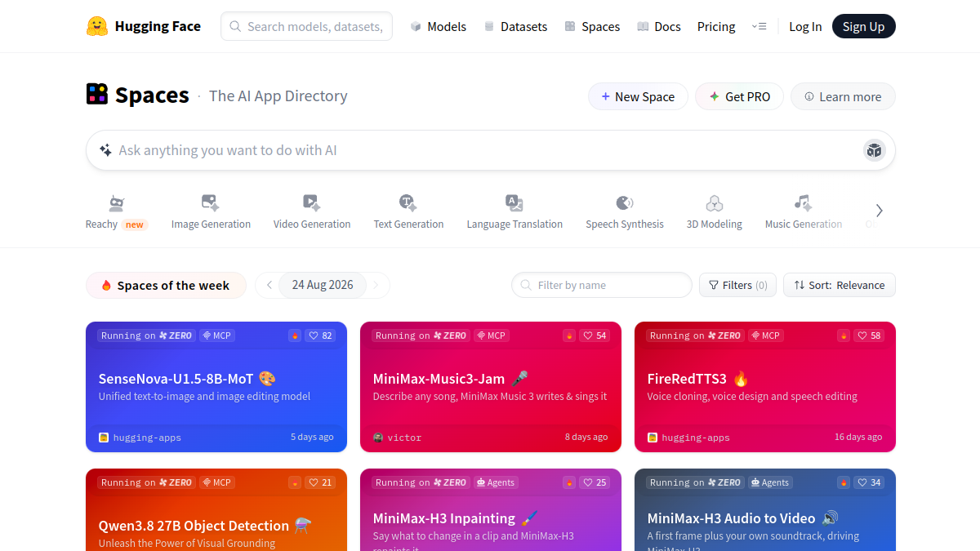Image resolution: width=980 pixels, height=551 pixels.
Task: Select the Text Generation category icon
Action: pos(408,203)
